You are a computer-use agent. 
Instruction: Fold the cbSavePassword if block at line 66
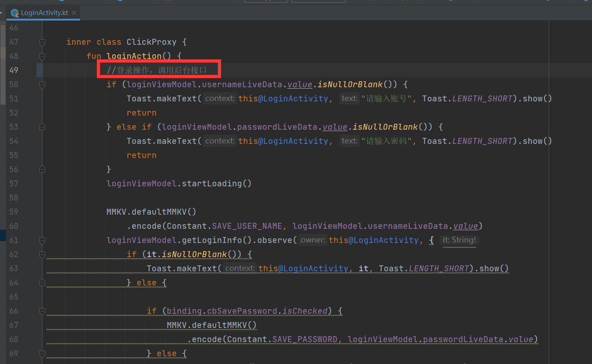[x=42, y=311]
